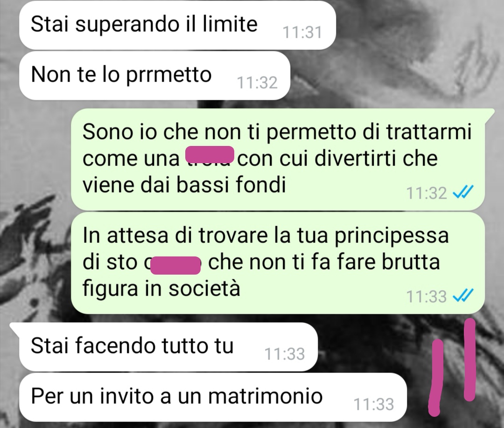Viewport: 504px width, 428px height.
Task: Click the 11:31 timestamp
Action: 302,33
